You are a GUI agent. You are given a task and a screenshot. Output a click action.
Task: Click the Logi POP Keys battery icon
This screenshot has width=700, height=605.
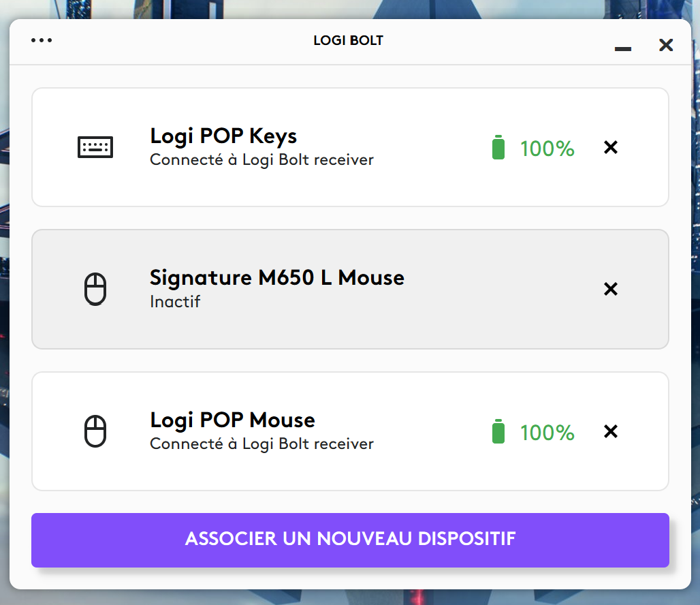pos(498,147)
